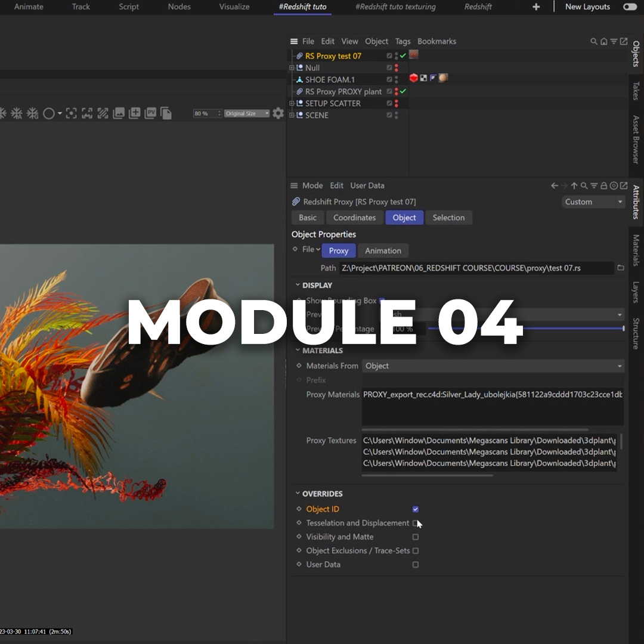Click the lock icon in Attributes header
The width and height of the screenshot is (644, 644).
tap(604, 186)
